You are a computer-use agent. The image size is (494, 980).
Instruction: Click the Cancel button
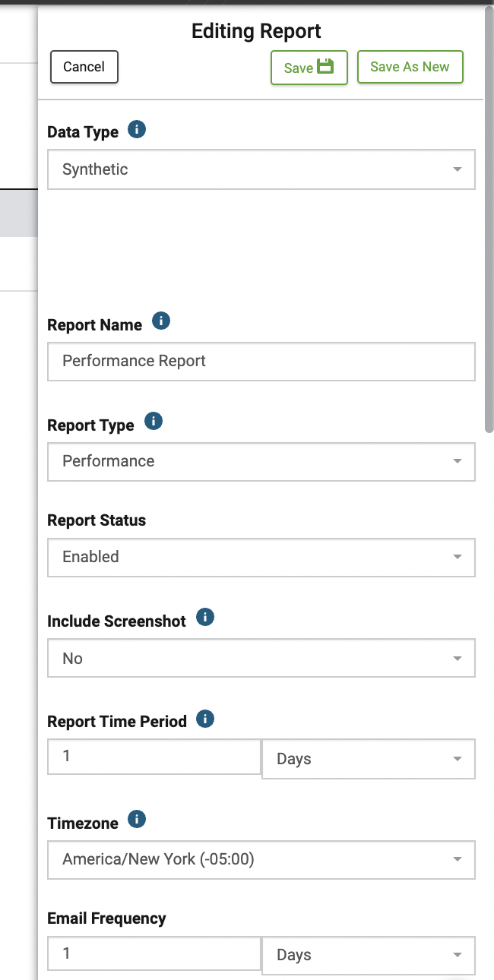click(x=84, y=67)
